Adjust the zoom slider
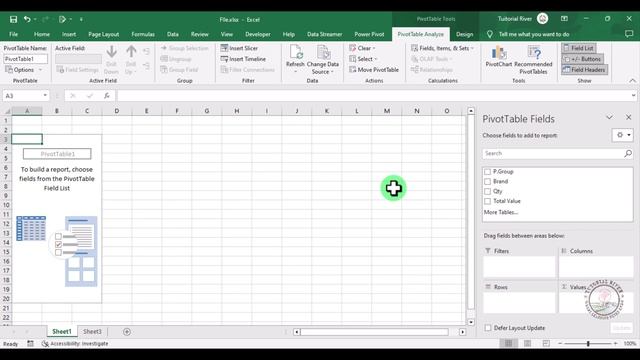Image resolution: width=640 pixels, height=360 pixels. click(x=588, y=344)
